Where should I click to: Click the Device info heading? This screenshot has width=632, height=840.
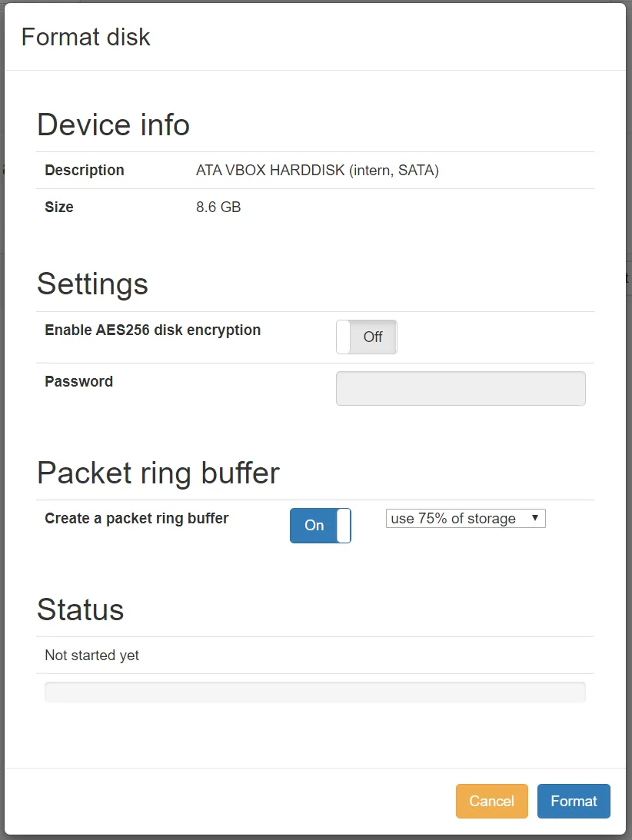(x=114, y=125)
